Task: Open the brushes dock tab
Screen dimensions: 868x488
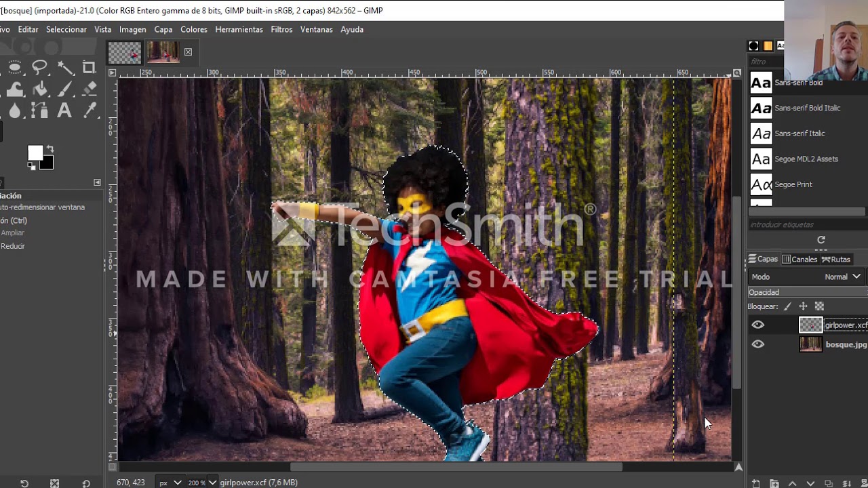Action: (x=753, y=46)
